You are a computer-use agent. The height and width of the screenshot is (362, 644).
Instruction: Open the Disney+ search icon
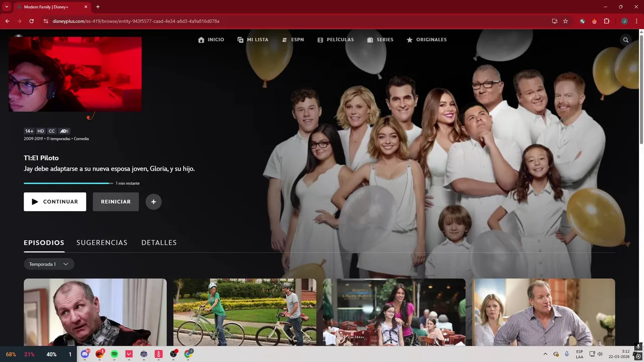pyautogui.click(x=626, y=40)
